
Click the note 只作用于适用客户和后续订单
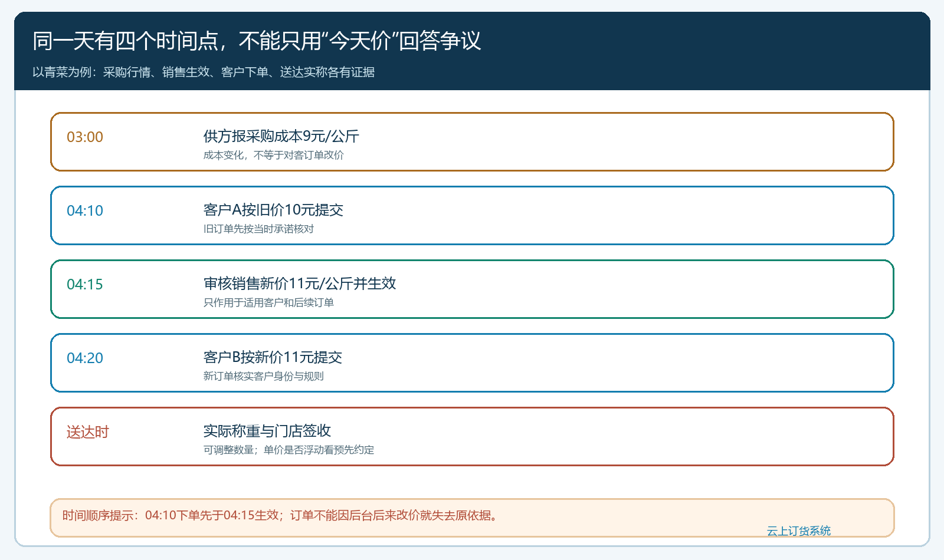268,302
